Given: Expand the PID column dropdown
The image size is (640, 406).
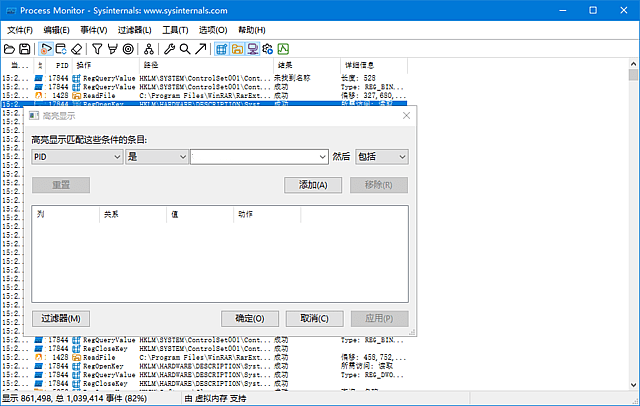Looking at the screenshot, I should [77, 157].
